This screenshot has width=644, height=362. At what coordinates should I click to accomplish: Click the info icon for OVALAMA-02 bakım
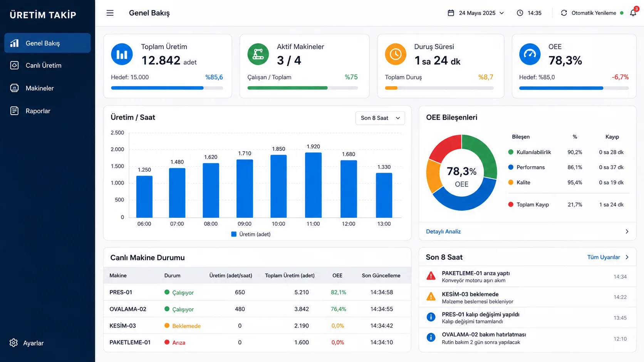[431, 337]
